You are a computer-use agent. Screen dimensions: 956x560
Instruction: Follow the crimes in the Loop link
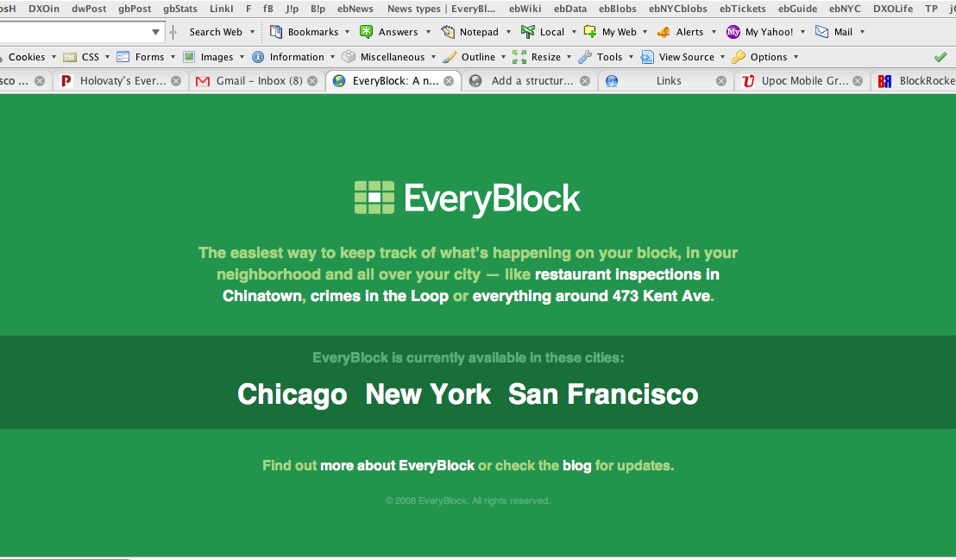pos(380,296)
